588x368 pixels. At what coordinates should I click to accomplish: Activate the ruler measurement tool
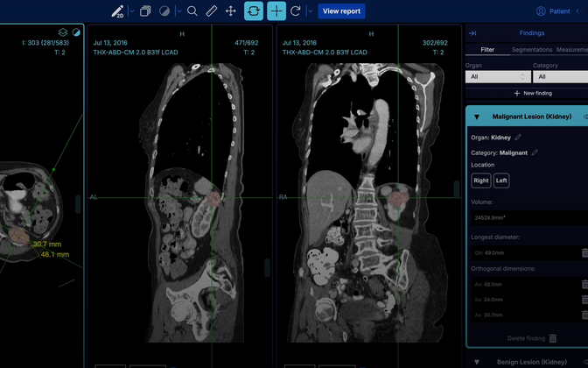pos(211,11)
